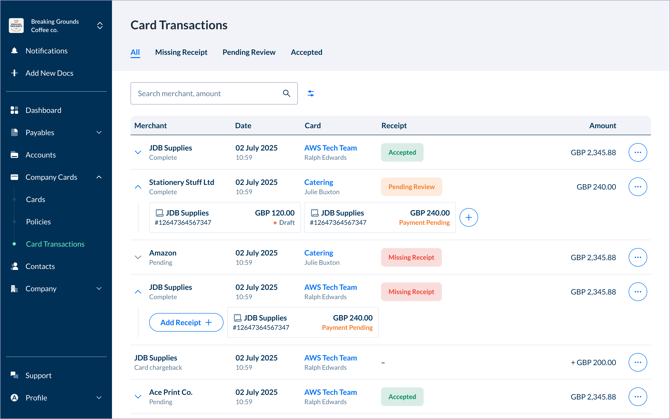Open more options for Card chargeback row

[x=638, y=362]
